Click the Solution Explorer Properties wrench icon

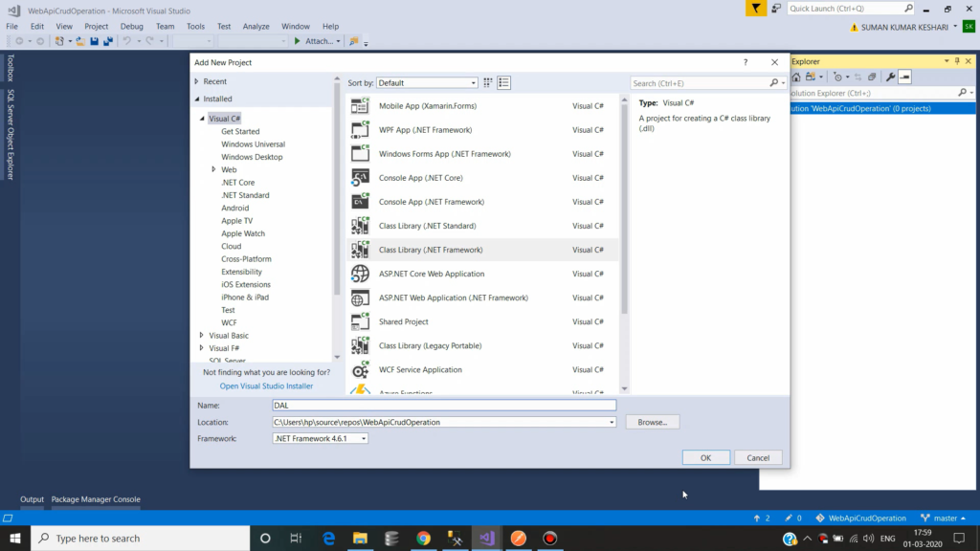(x=890, y=77)
